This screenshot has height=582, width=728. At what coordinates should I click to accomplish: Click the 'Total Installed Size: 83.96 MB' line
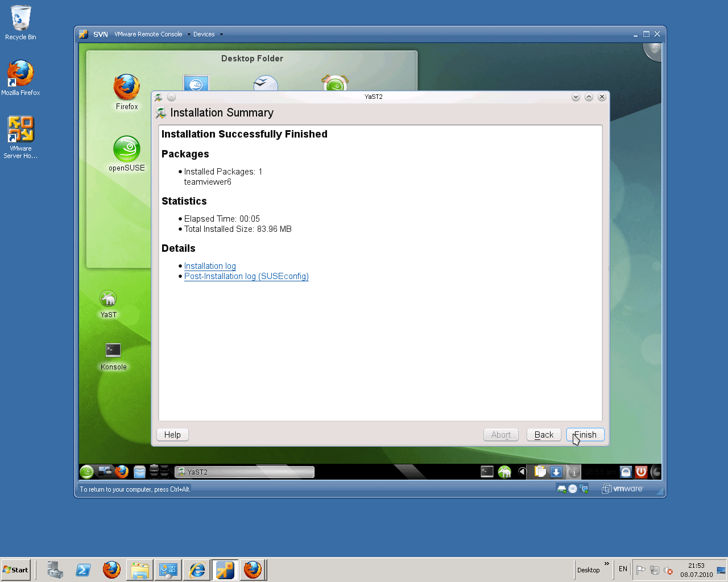tap(238, 229)
